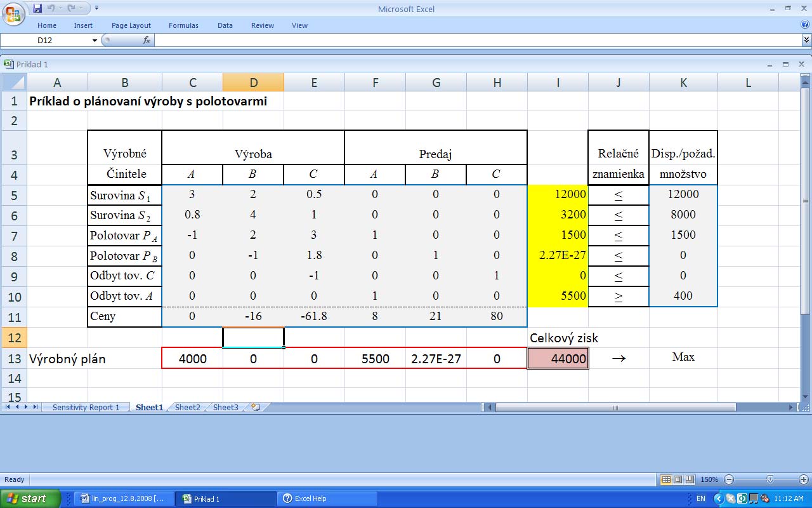Click the Select All corner button

pos(13,83)
